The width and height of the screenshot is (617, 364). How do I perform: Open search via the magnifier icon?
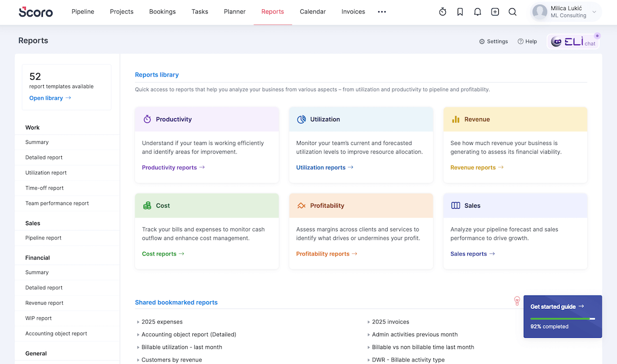(512, 11)
